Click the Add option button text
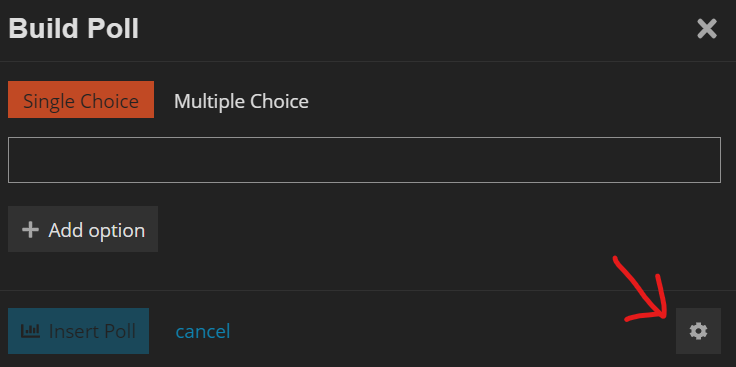Image resolution: width=736 pixels, height=367 pixels. 97,230
